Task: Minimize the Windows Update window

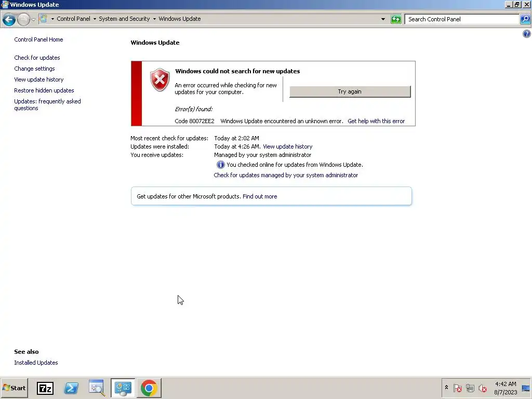Action: [508, 4]
